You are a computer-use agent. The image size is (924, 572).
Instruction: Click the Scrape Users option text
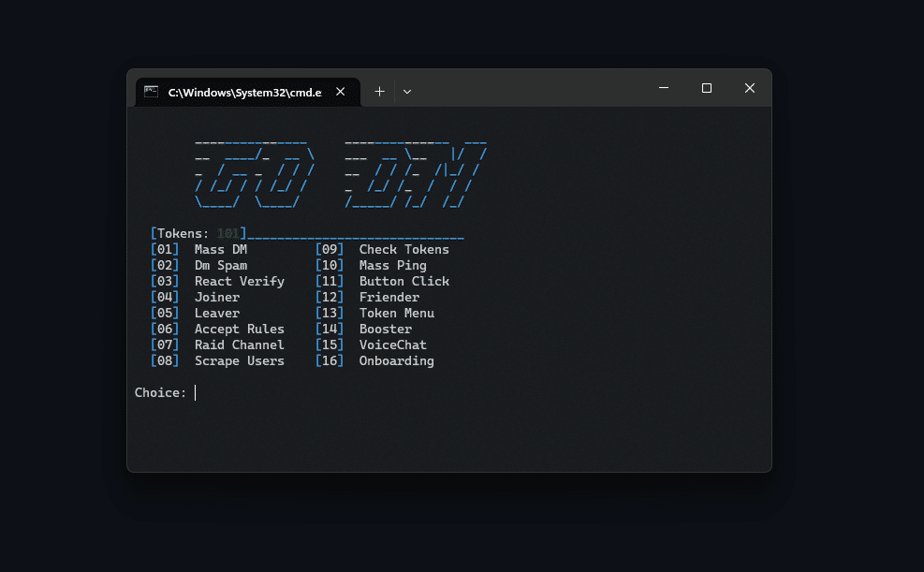[240, 360]
